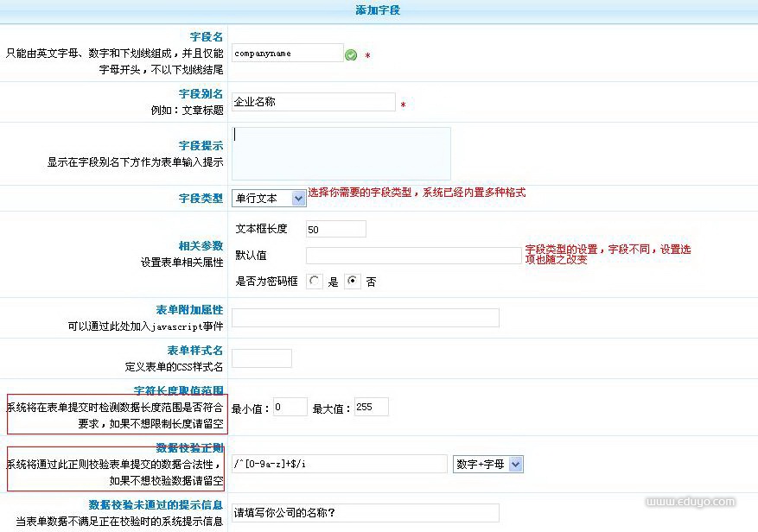Click the 最小值 input showing 0

tap(290, 407)
